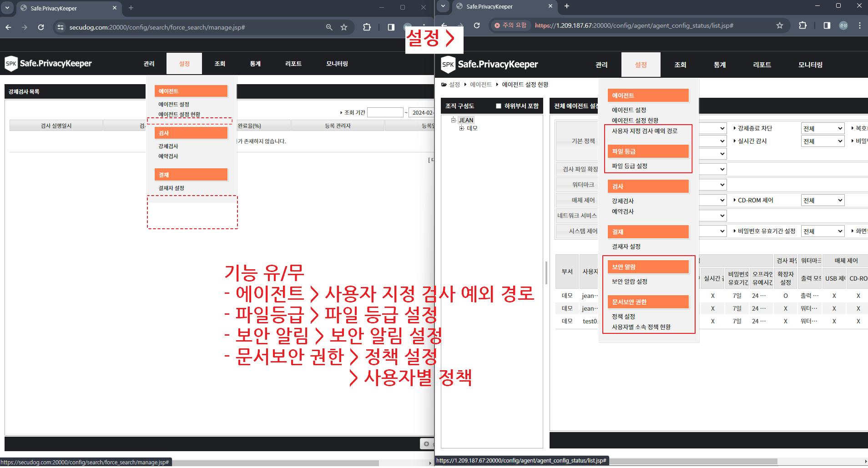Click the SPK logo in the right window
868x468 pixels.
(x=490, y=65)
